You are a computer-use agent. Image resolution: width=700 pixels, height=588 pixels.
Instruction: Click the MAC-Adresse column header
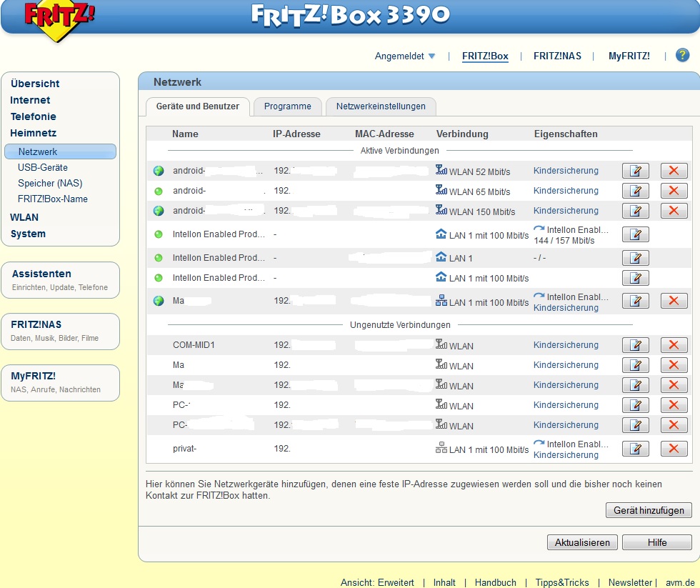pyautogui.click(x=384, y=134)
